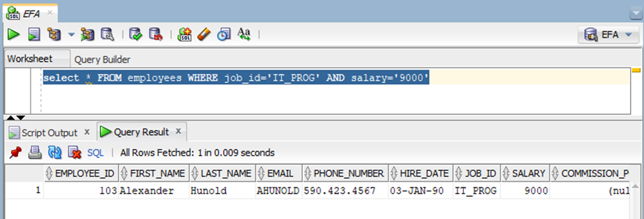Open the dropdown arrow beside Explain Plan
The image size is (644, 219).
tap(72, 35)
